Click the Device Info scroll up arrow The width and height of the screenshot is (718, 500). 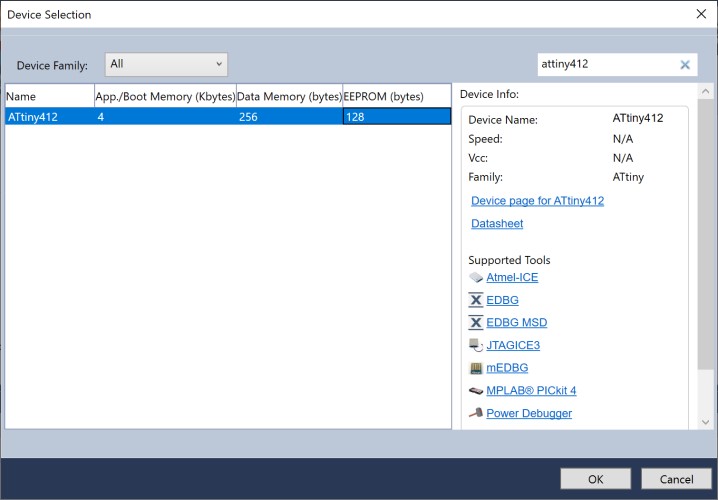click(x=706, y=91)
